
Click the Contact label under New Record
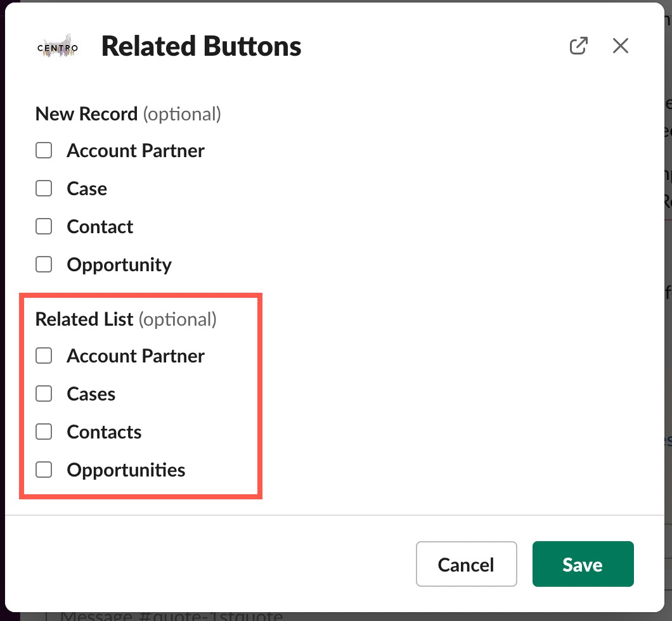[100, 227]
